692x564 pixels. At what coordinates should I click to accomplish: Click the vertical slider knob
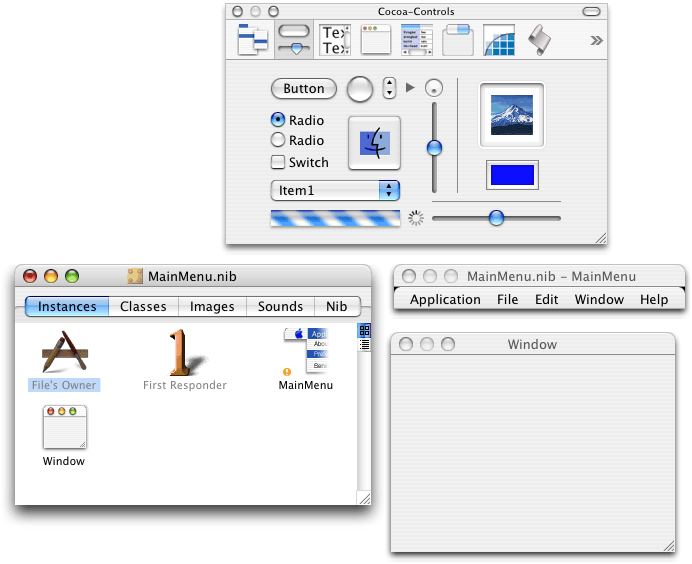(x=434, y=147)
